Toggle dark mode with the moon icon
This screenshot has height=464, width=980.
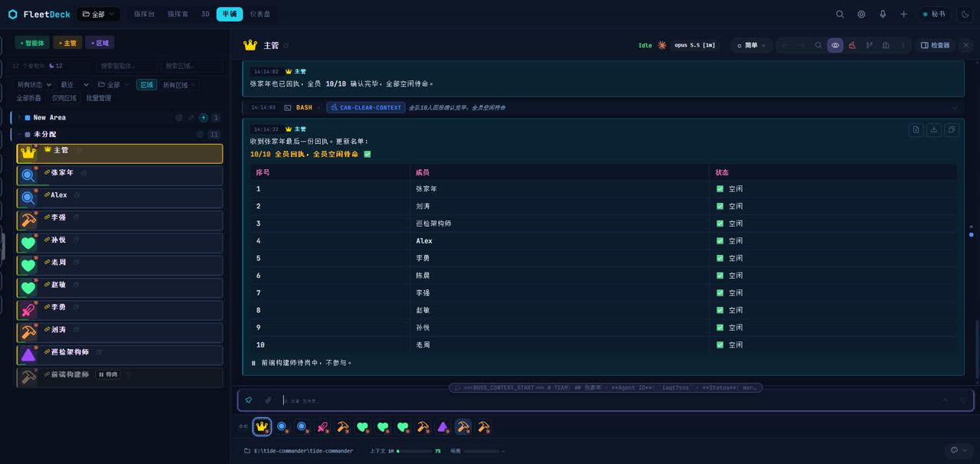[x=964, y=14]
